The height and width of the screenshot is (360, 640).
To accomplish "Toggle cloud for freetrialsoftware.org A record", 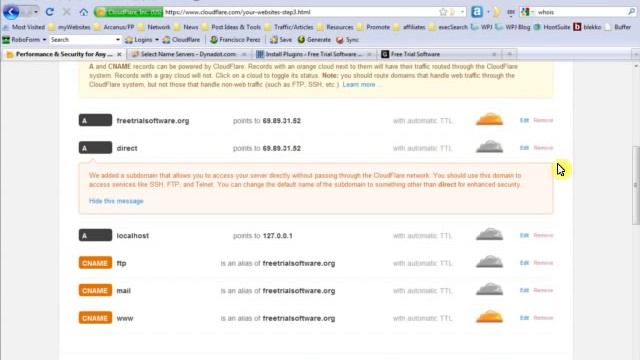I will point(489,120).
